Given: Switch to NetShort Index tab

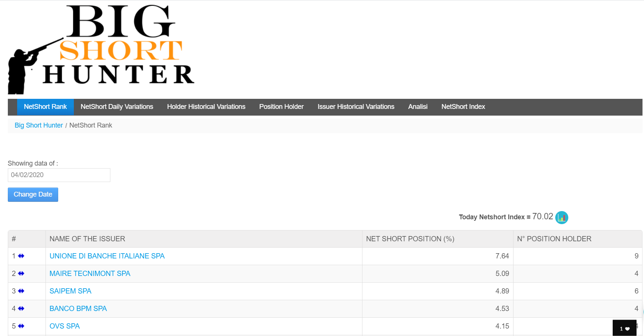Looking at the screenshot, I should click(463, 107).
